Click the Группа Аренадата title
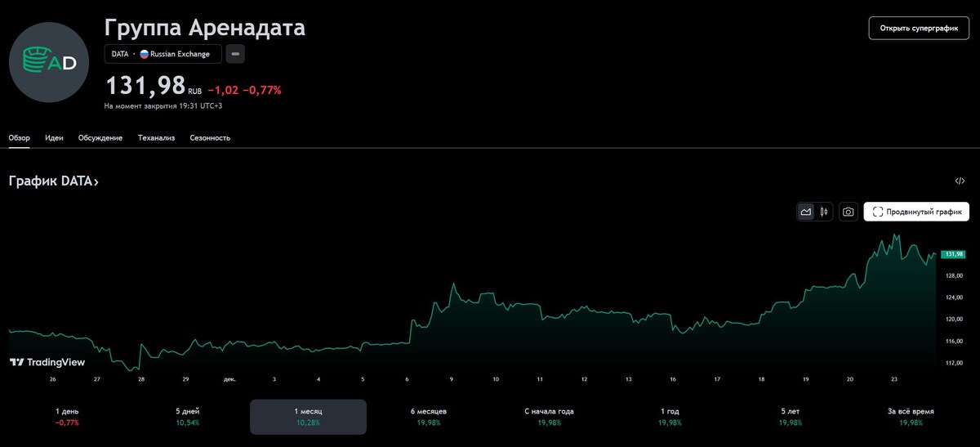The width and height of the screenshot is (980, 447). 205,27
